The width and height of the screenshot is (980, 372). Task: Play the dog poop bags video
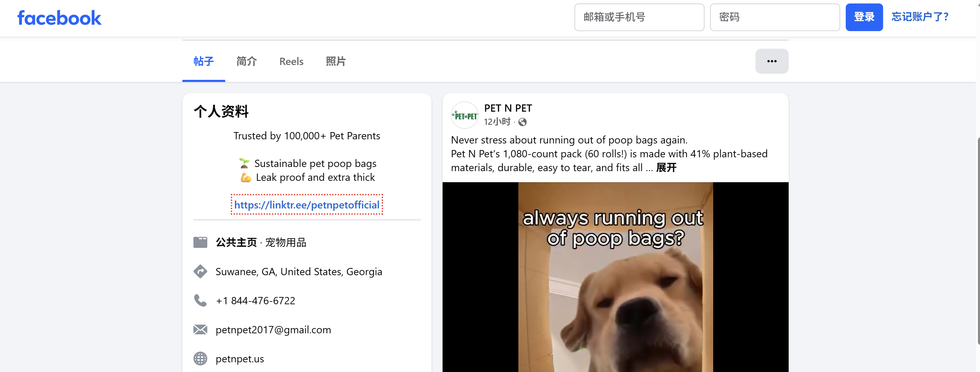pyautogui.click(x=615, y=277)
